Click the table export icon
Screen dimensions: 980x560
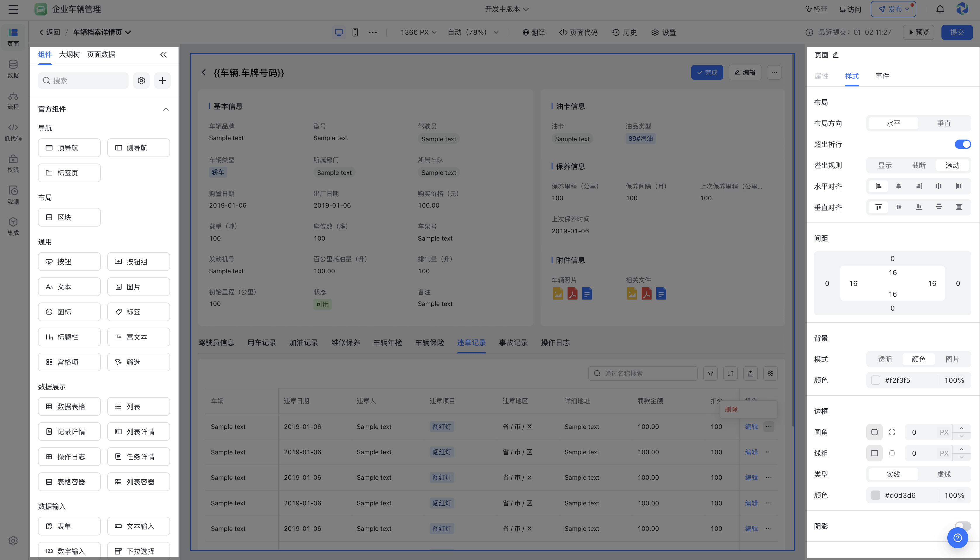(750, 373)
